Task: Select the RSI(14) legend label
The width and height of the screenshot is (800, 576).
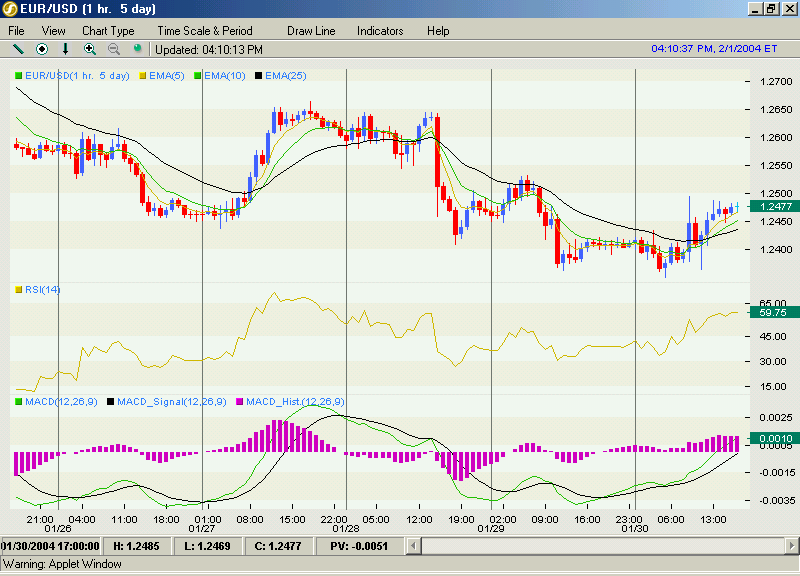Action: (x=43, y=290)
